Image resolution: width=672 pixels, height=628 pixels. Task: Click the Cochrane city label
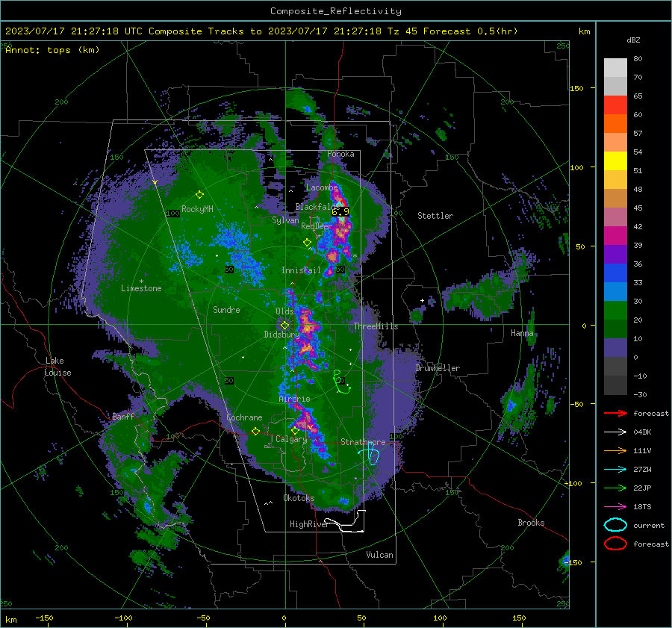[x=244, y=417]
